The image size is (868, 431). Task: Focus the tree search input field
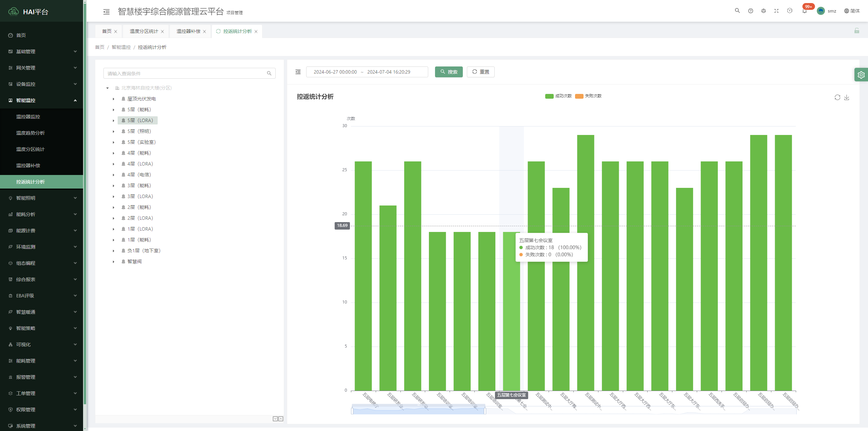pyautogui.click(x=186, y=73)
